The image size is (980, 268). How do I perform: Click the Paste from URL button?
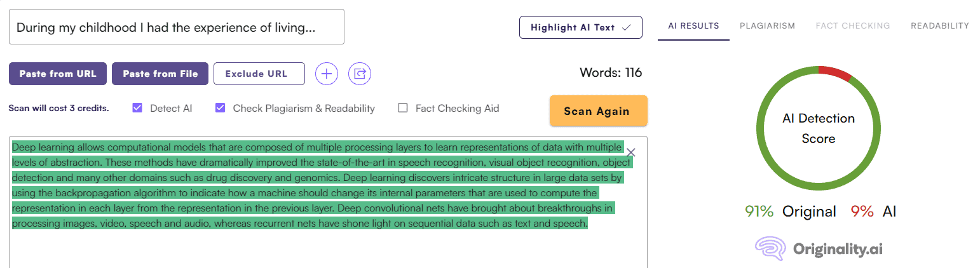click(58, 74)
